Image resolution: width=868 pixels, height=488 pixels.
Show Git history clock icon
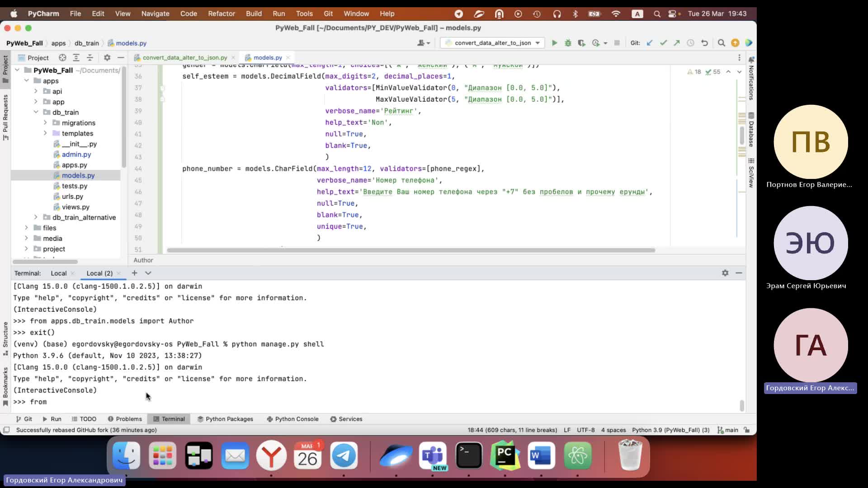point(690,43)
